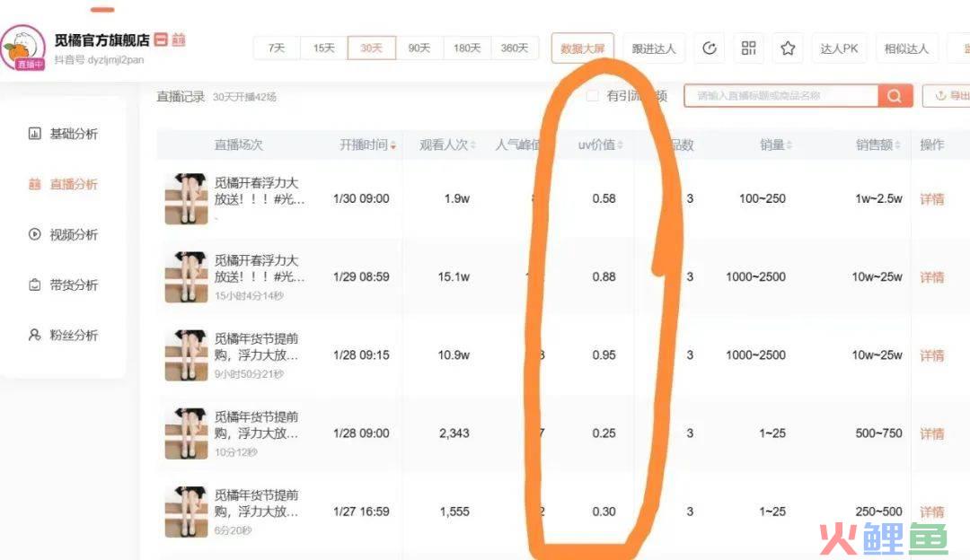Open the 相似达人 button
This screenshot has height=560, width=970.
point(907,48)
